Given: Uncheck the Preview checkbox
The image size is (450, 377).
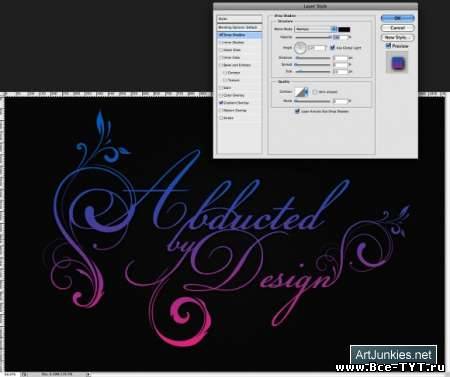Looking at the screenshot, I should [x=388, y=46].
